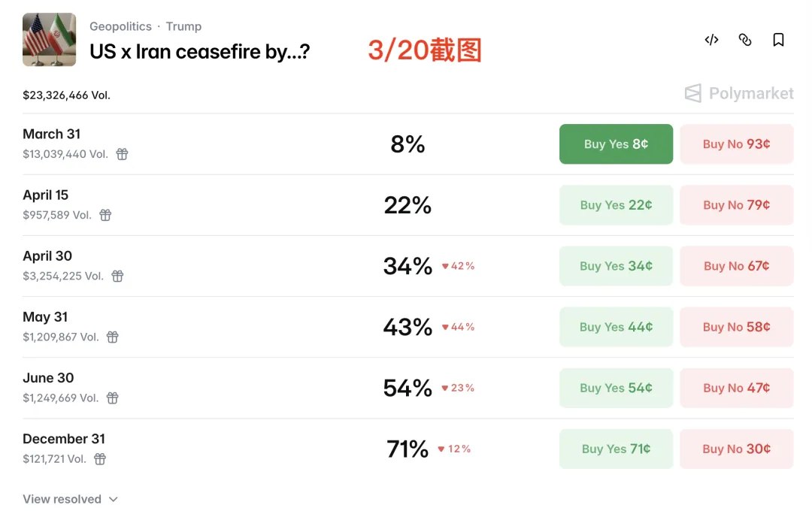Buy Yes at 44¢ for May 31

click(x=616, y=327)
